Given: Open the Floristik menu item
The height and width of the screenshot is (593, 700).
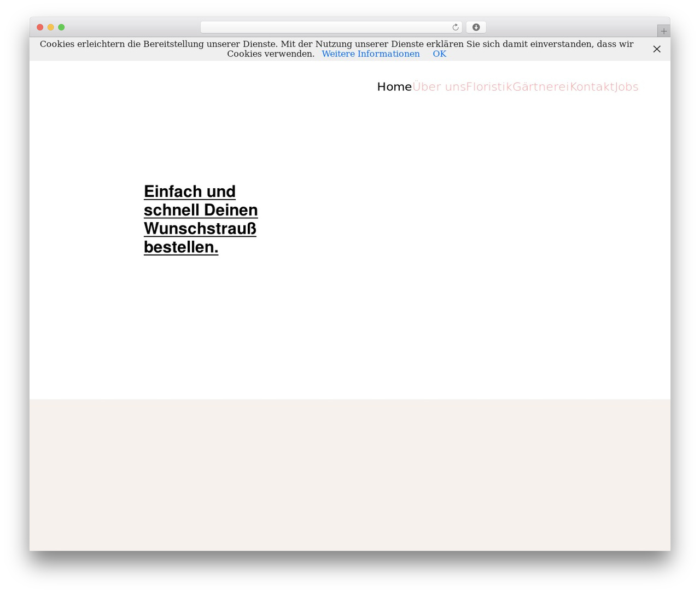Looking at the screenshot, I should [489, 87].
